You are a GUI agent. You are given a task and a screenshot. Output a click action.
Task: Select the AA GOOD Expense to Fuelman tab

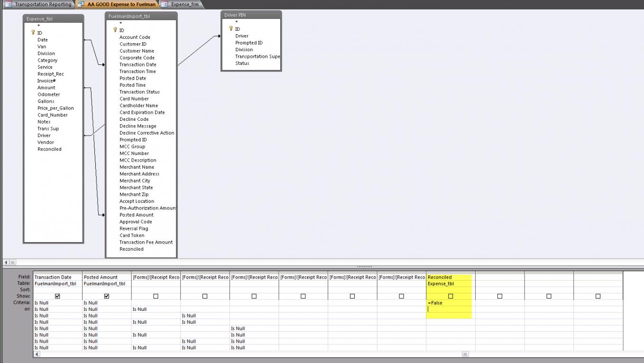tap(117, 4)
